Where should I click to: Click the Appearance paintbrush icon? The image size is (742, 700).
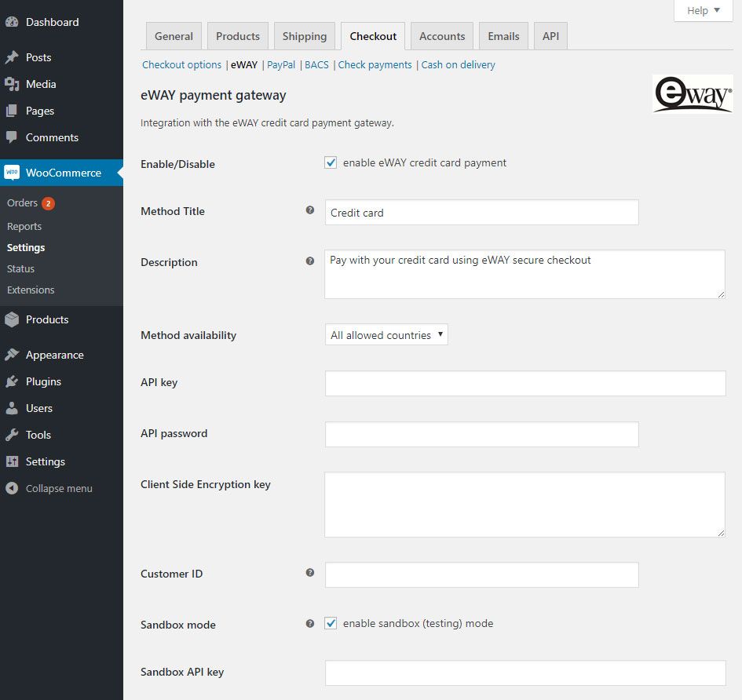coord(12,355)
